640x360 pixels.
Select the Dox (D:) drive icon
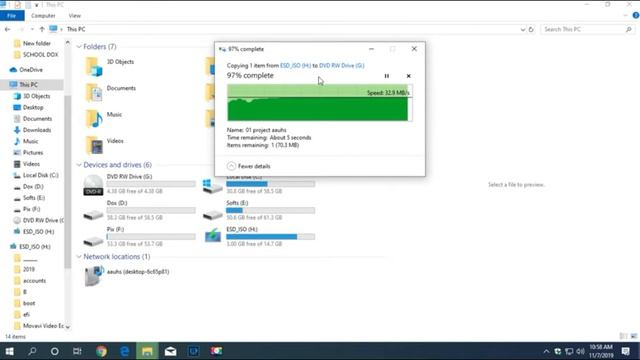(x=93, y=214)
